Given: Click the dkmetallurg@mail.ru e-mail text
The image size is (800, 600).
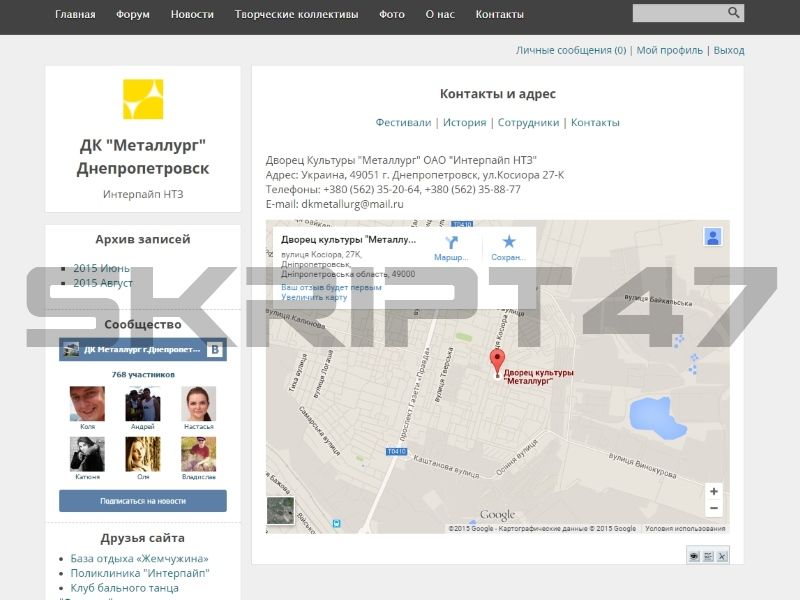Looking at the screenshot, I should tap(352, 204).
